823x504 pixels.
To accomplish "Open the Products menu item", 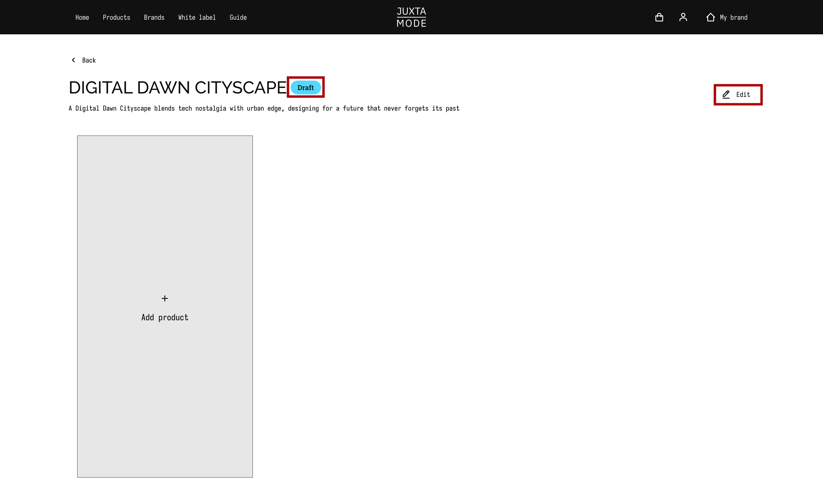I will tap(116, 17).
